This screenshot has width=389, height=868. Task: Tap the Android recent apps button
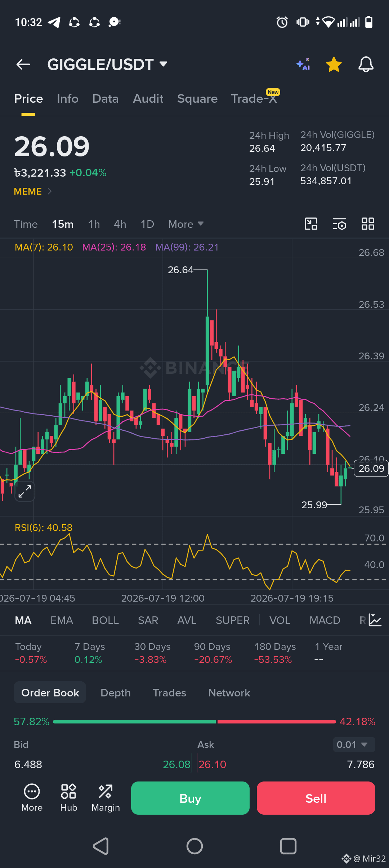288,846
